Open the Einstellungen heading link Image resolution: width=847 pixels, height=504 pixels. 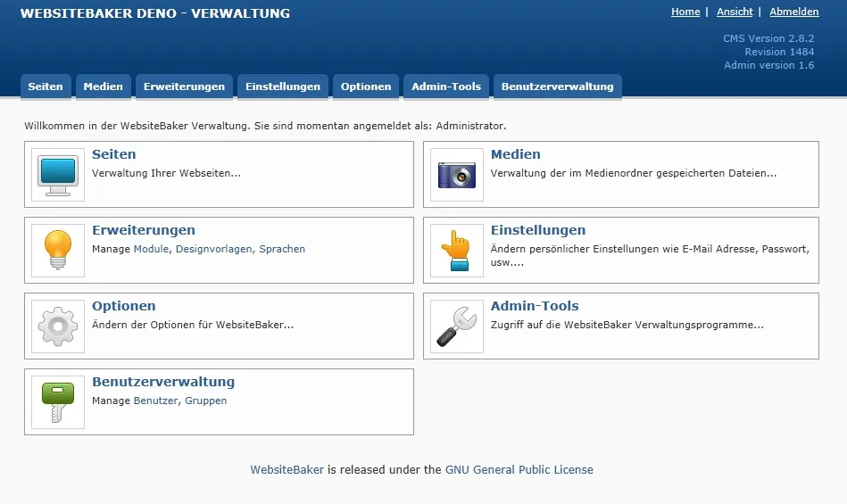[538, 230]
